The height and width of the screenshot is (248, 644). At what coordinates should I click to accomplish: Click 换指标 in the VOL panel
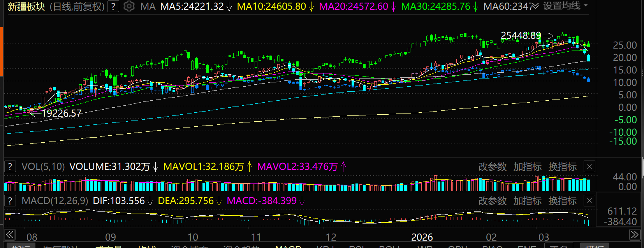click(562, 167)
